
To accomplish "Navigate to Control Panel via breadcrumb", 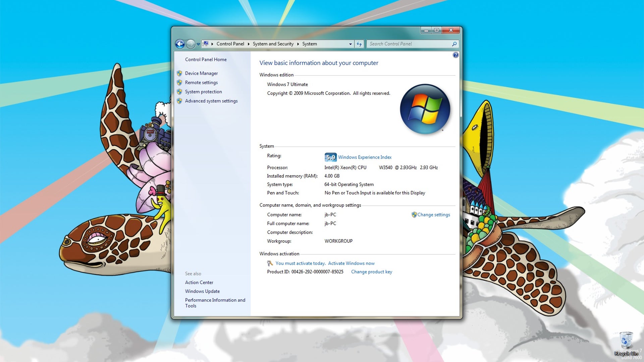I will pyautogui.click(x=230, y=44).
